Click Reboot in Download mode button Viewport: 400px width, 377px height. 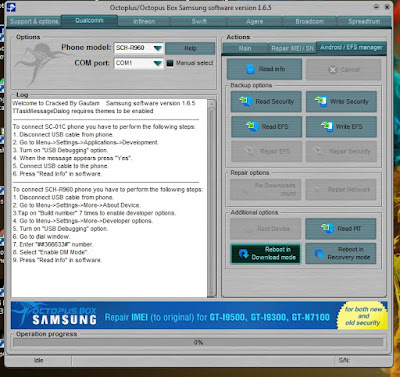pos(266,253)
